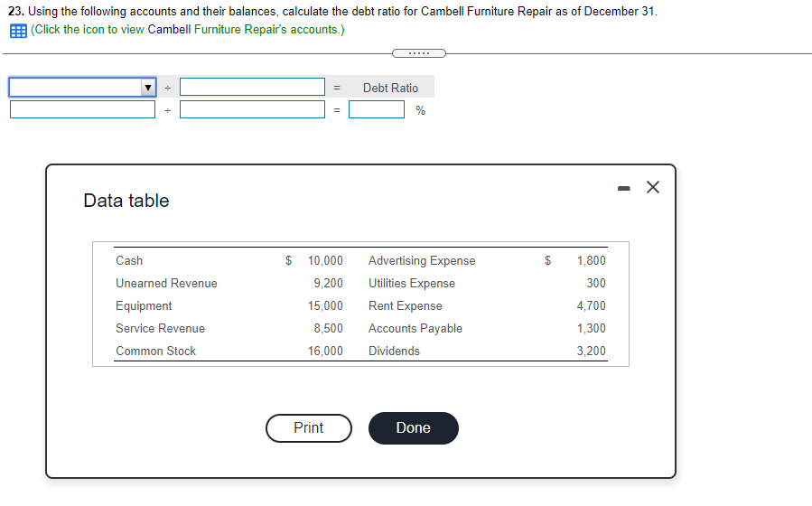Open Cambell Furniture Repair's accounts link
This screenshot has width=812, height=506.
pos(188,30)
